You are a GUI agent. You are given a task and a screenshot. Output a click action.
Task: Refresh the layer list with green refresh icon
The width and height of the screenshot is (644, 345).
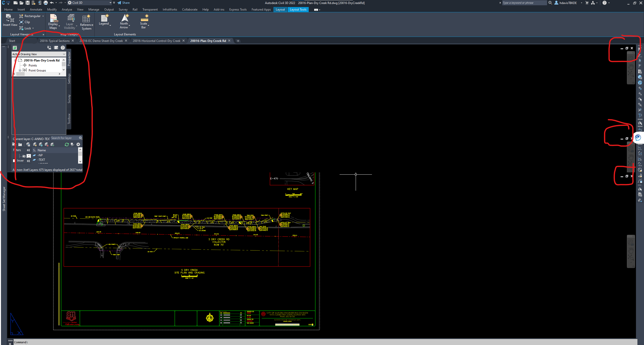pos(67,145)
